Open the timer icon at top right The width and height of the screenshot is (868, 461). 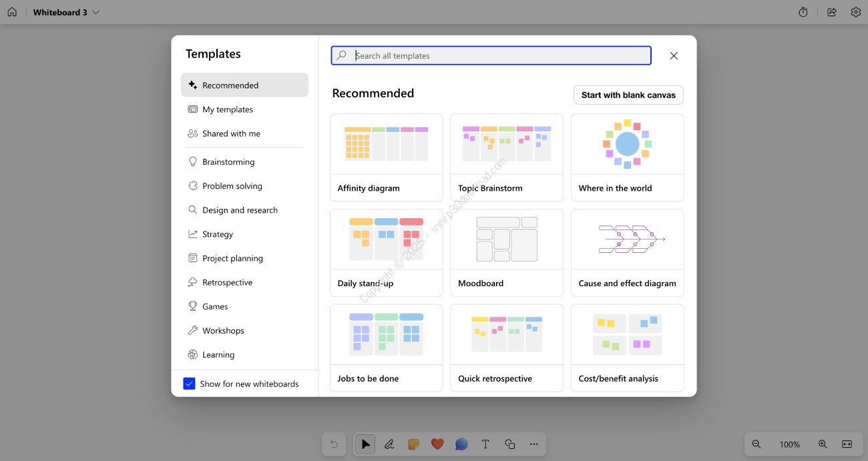(803, 12)
